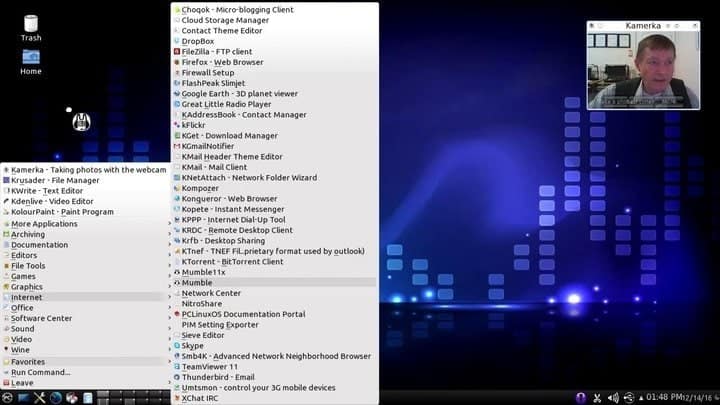Launch KGmailNotifier
The image size is (720, 405).
[275, 146]
